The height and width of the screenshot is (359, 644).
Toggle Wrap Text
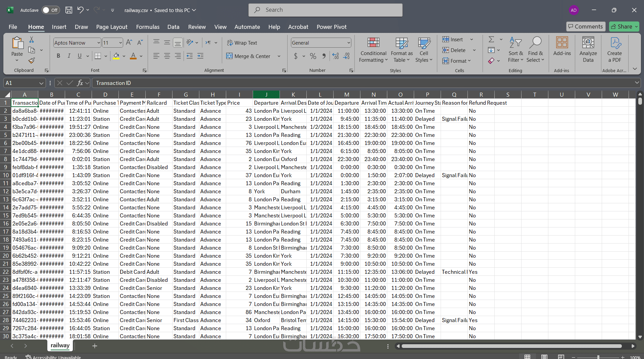[242, 43]
